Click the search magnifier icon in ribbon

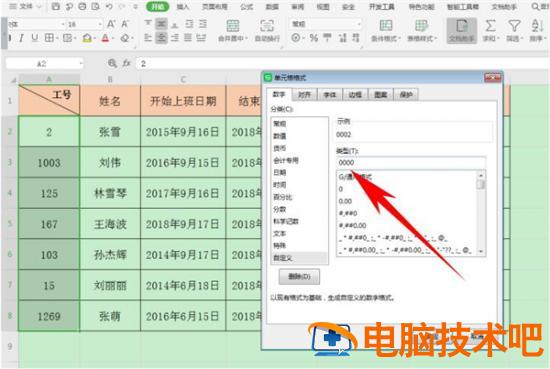(x=535, y=6)
